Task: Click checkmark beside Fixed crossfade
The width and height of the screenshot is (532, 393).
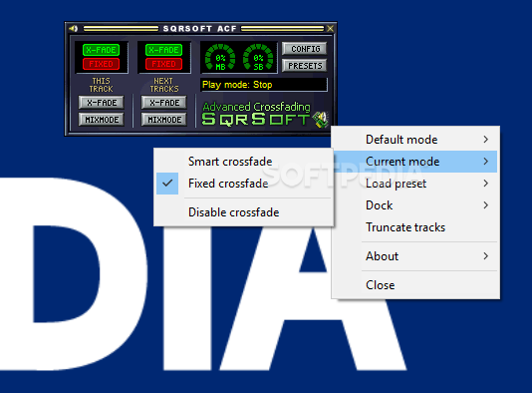Action: (x=167, y=184)
